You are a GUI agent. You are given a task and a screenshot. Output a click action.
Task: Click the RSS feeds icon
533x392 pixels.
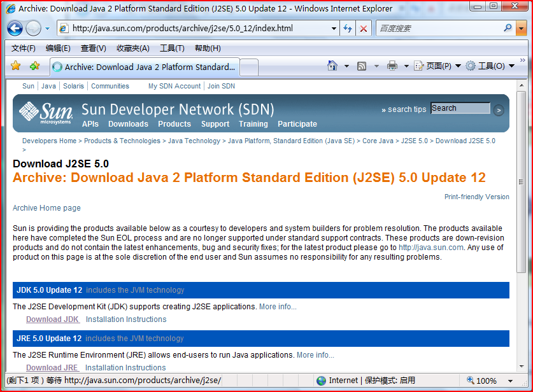[x=362, y=66]
